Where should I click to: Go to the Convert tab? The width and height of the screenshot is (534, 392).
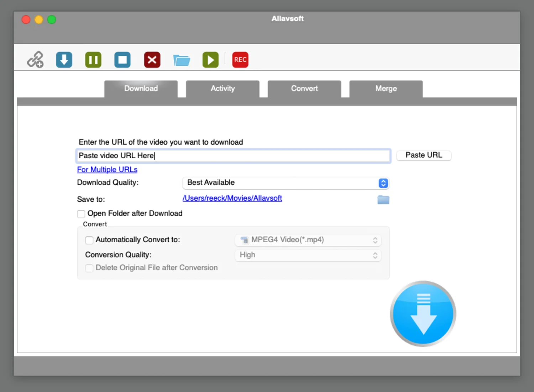pos(304,89)
